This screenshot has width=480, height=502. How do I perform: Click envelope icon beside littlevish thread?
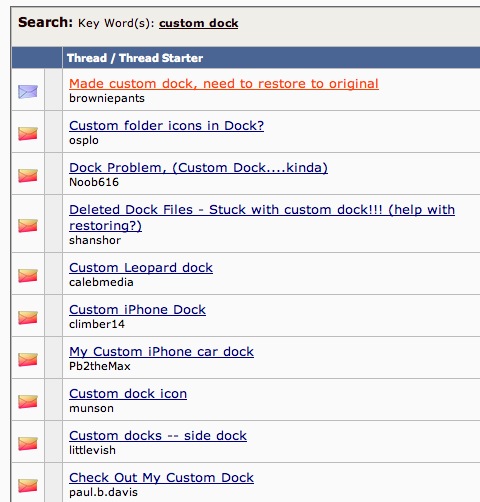coord(28,444)
